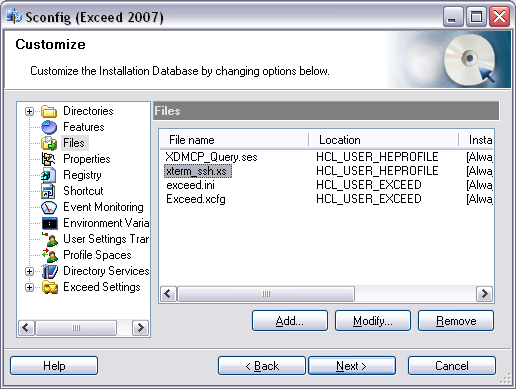Viewport: 516px width, 389px height.
Task: Select Environment Variables tree item
Action: point(106,223)
